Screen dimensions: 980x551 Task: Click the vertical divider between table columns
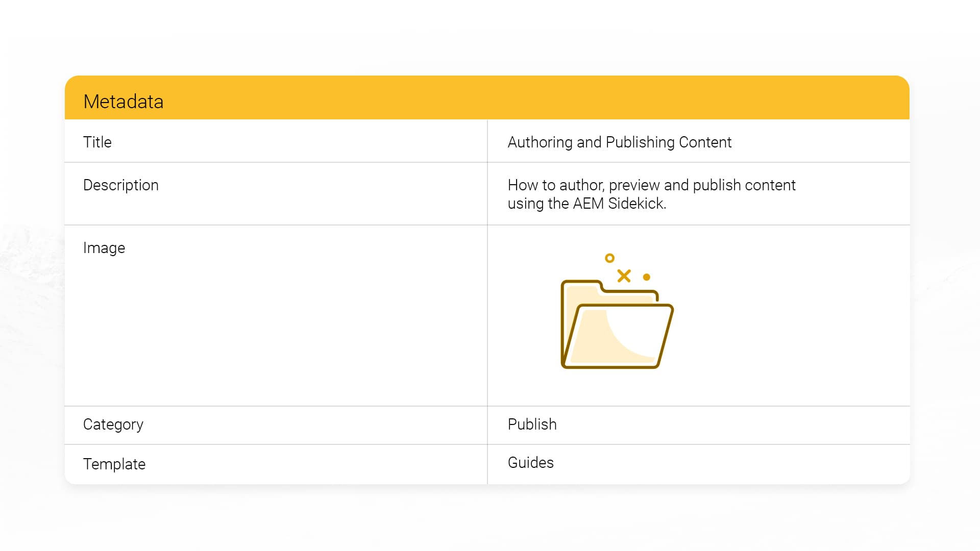pos(487,316)
